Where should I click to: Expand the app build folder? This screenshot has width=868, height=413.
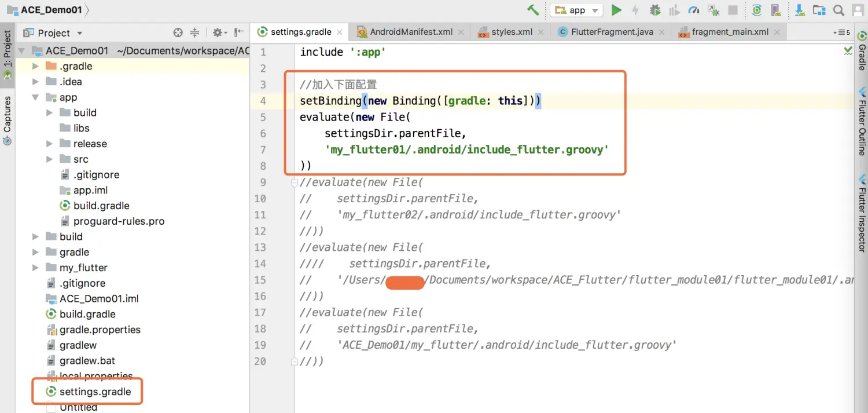[x=50, y=113]
